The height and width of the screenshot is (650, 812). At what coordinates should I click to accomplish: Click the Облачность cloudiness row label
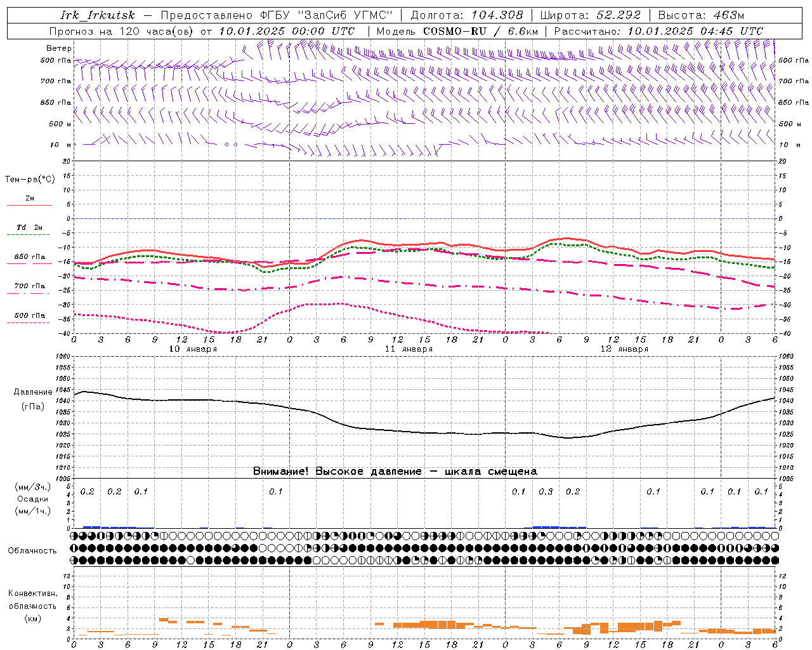coord(32,550)
